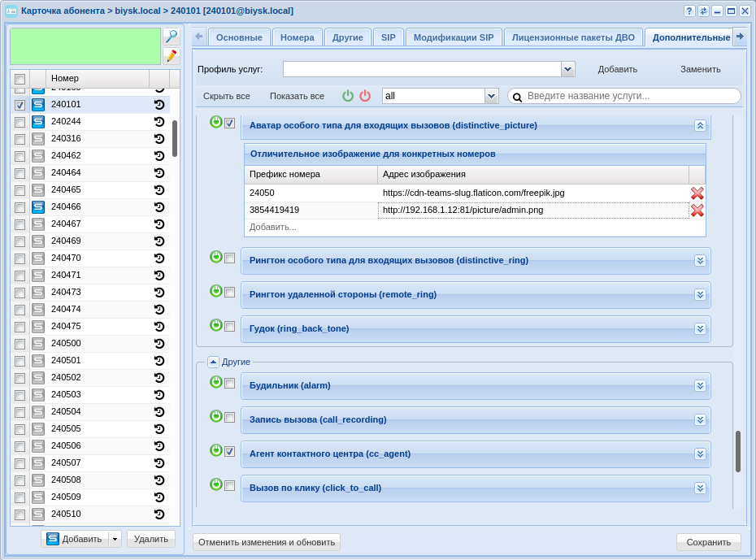Delete the 24050 prefix row

pyautogui.click(x=697, y=193)
